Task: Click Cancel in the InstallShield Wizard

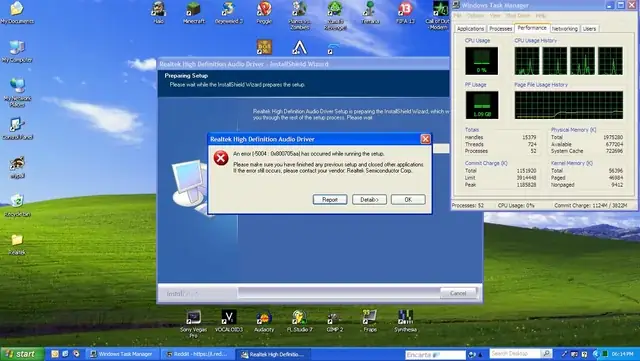Action: [458, 293]
